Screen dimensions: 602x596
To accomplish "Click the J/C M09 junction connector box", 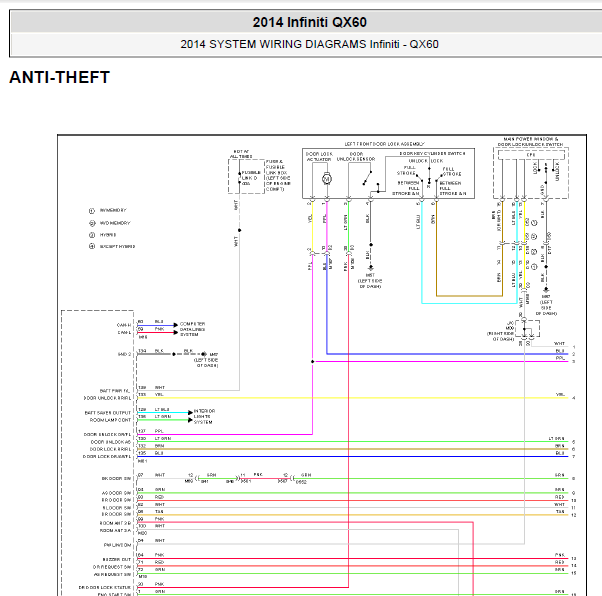I will pos(527,329).
